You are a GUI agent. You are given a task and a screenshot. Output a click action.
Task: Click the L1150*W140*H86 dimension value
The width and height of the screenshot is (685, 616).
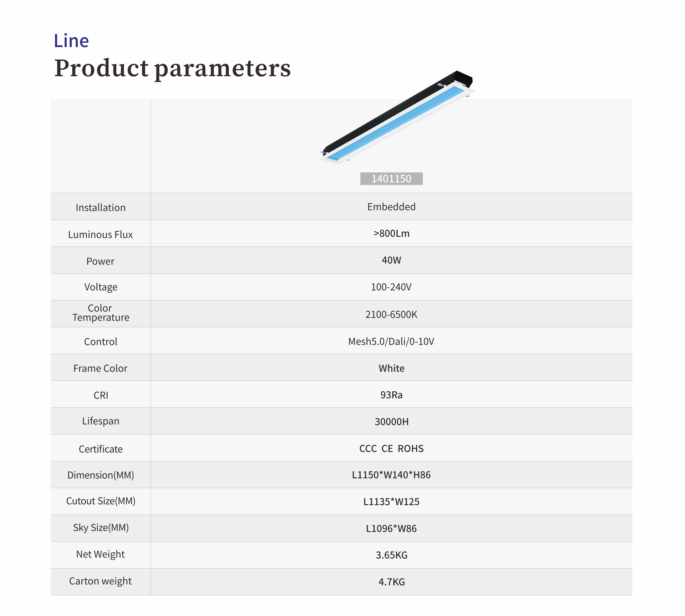(x=391, y=475)
